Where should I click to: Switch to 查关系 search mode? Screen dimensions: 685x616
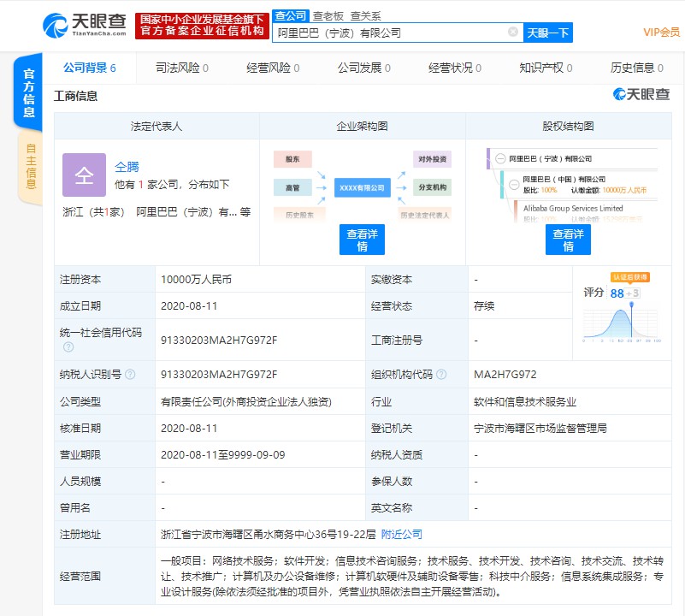click(366, 15)
